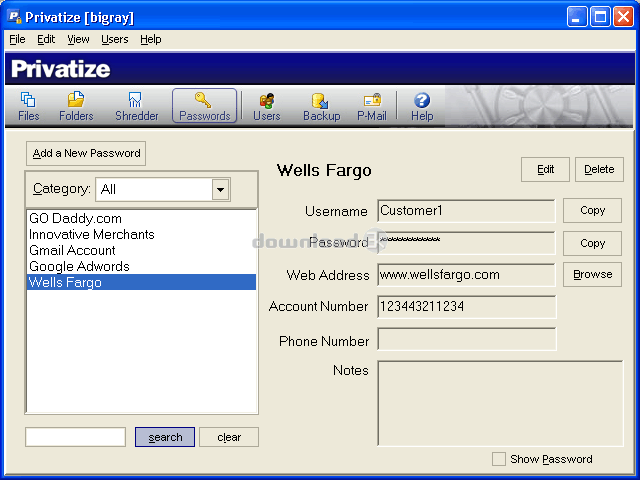This screenshot has height=480, width=640.
Task: Click the search text input box
Action: point(75,437)
